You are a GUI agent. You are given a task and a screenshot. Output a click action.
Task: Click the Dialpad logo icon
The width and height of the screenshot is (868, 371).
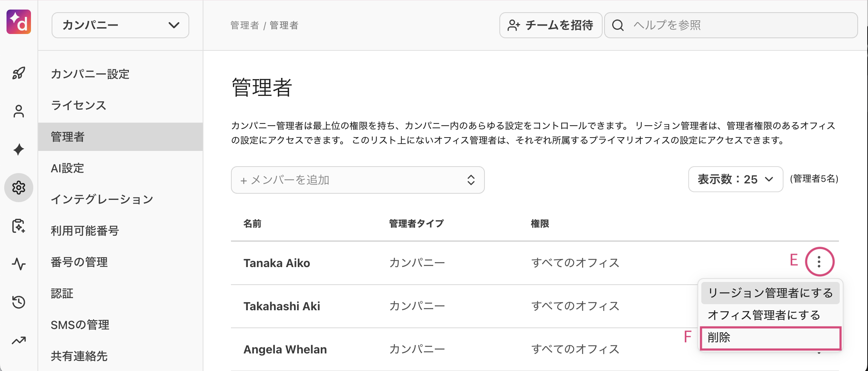coord(19,22)
